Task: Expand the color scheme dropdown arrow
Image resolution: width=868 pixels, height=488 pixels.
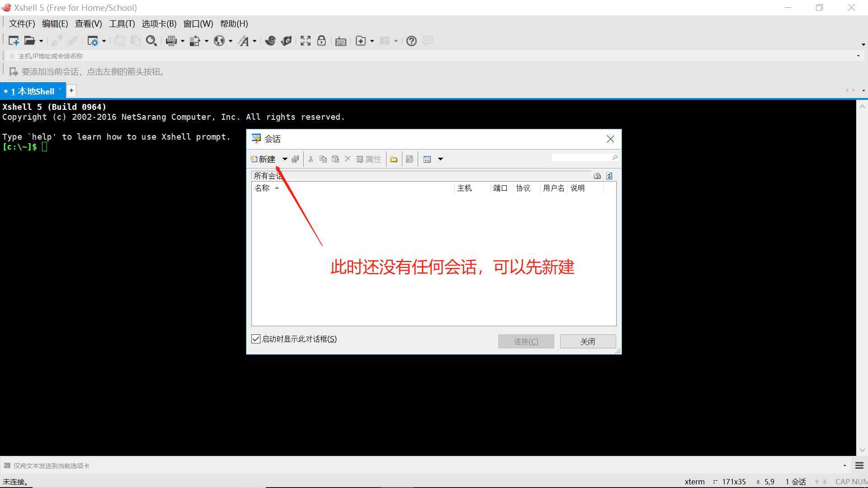Action: tap(207, 41)
